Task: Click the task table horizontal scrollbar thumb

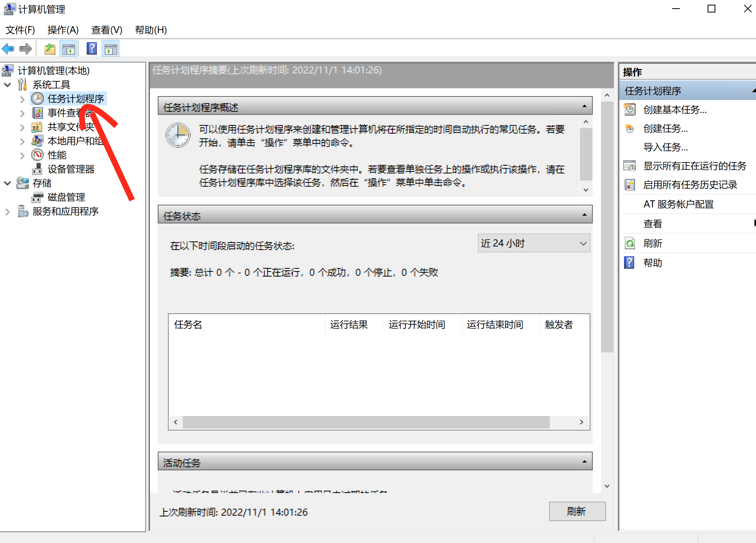Action: 366,422
